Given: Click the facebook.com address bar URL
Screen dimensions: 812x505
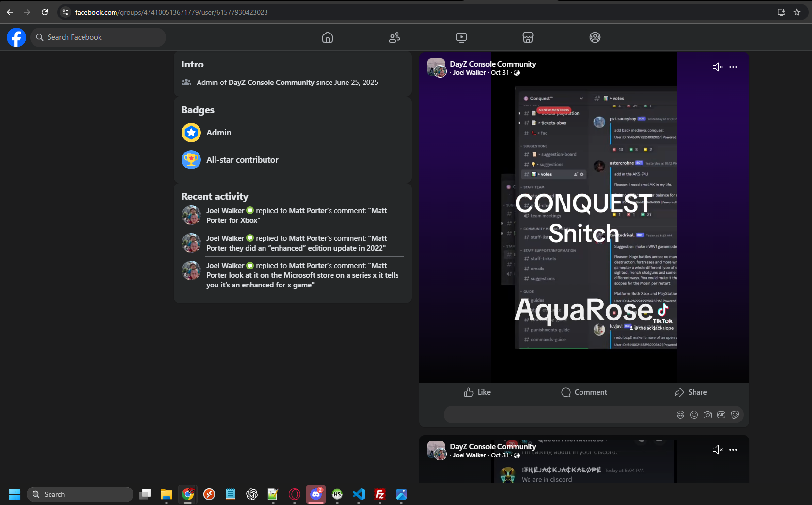Looking at the screenshot, I should pyautogui.click(x=171, y=12).
